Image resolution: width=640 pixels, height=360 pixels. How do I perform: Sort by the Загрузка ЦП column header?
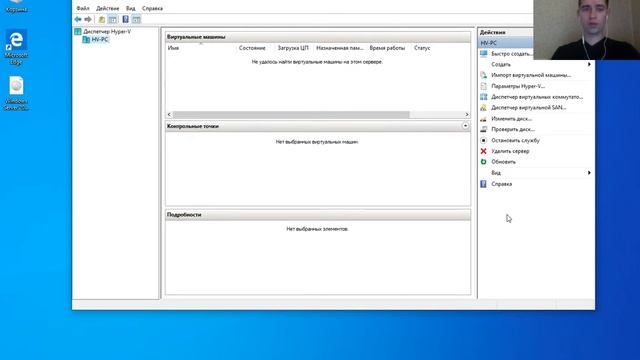[293, 48]
